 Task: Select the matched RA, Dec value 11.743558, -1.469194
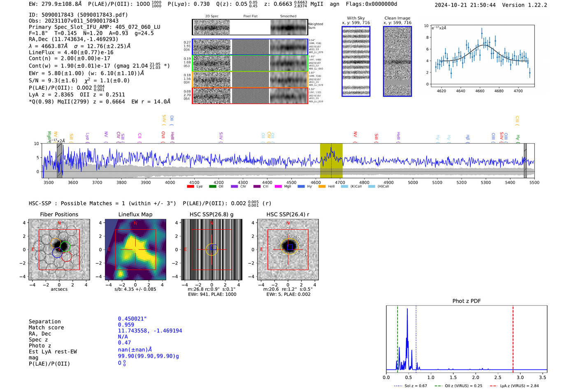(150, 331)
